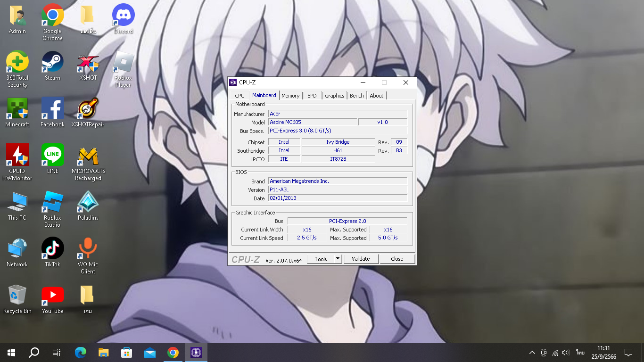The image size is (644, 362).
Task: Open the Bench tab
Action: [x=357, y=96]
